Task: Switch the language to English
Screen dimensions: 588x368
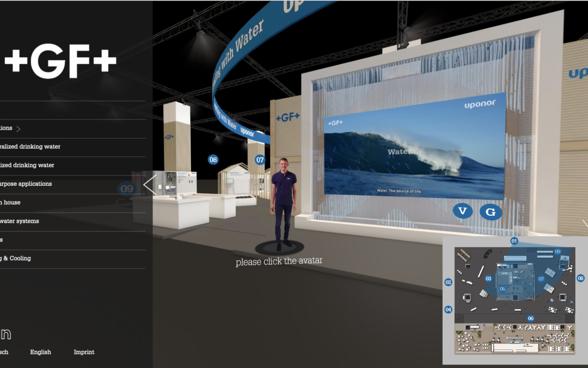Action: [x=40, y=352]
